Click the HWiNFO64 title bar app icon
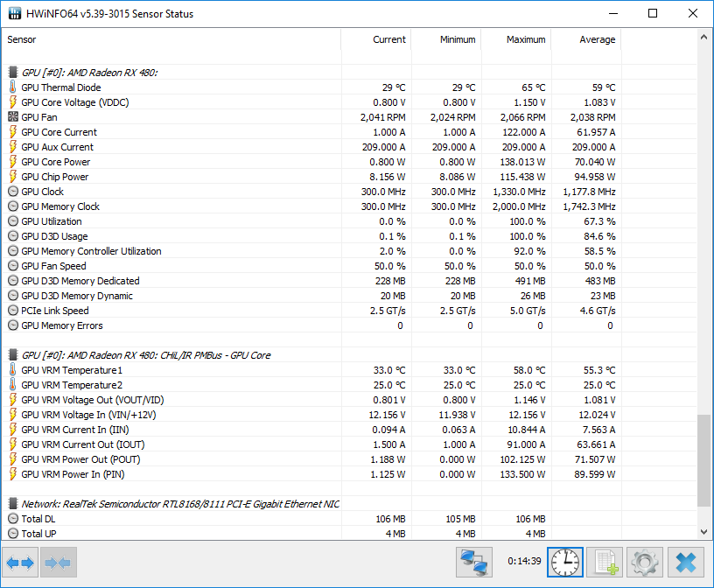The width and height of the screenshot is (714, 588). tap(15, 14)
